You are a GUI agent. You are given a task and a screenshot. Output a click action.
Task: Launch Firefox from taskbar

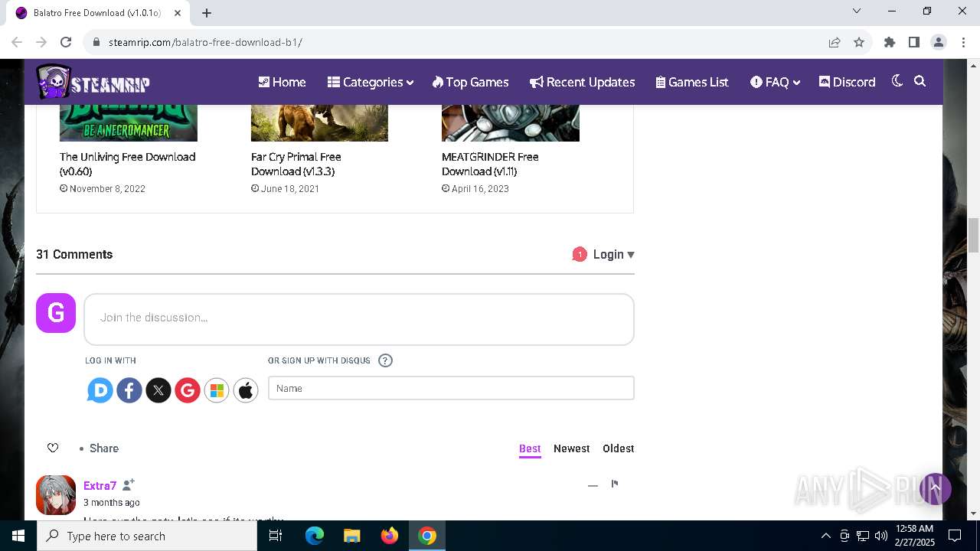click(390, 536)
